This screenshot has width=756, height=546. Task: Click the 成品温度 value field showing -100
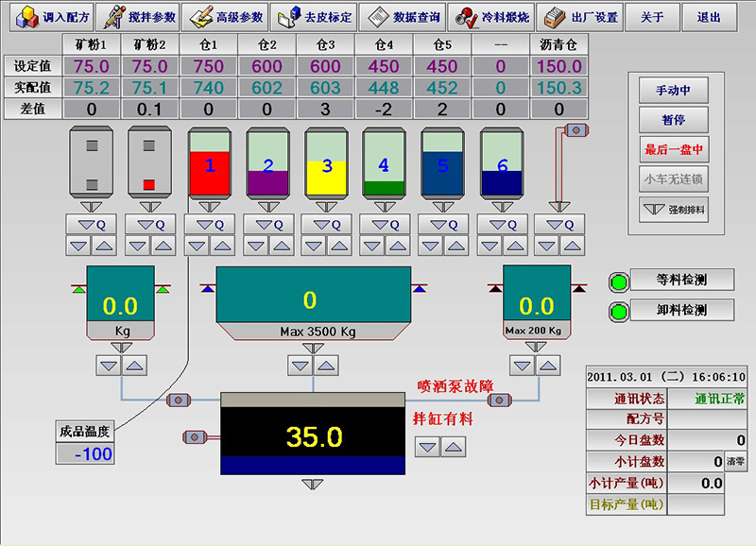point(85,454)
